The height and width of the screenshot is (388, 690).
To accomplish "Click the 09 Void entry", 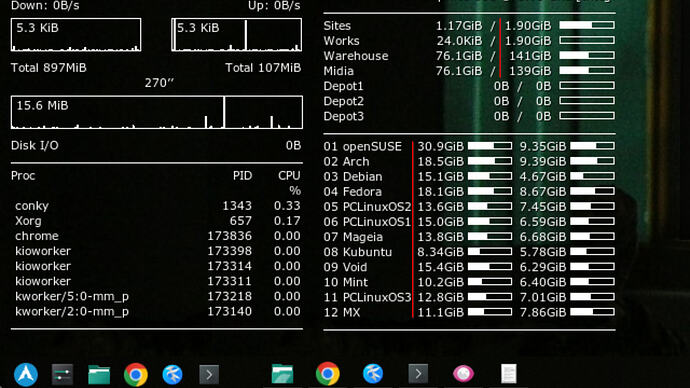I will tap(345, 267).
